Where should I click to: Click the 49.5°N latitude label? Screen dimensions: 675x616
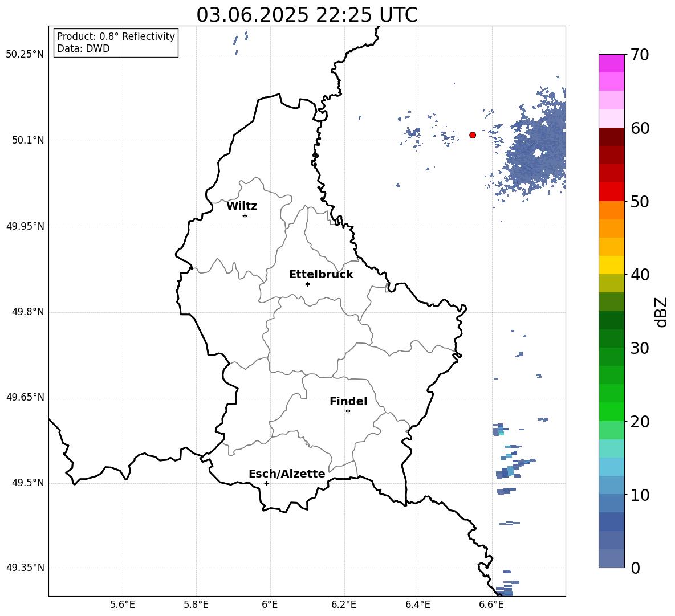tap(28, 483)
